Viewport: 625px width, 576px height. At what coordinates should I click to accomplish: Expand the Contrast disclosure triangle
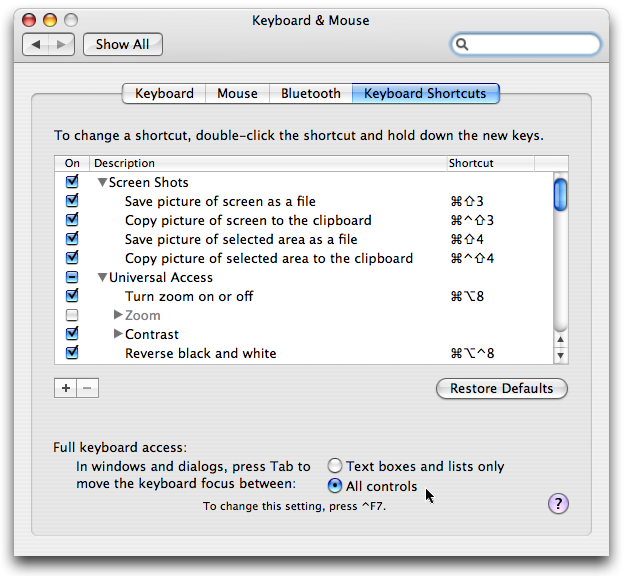click(118, 334)
